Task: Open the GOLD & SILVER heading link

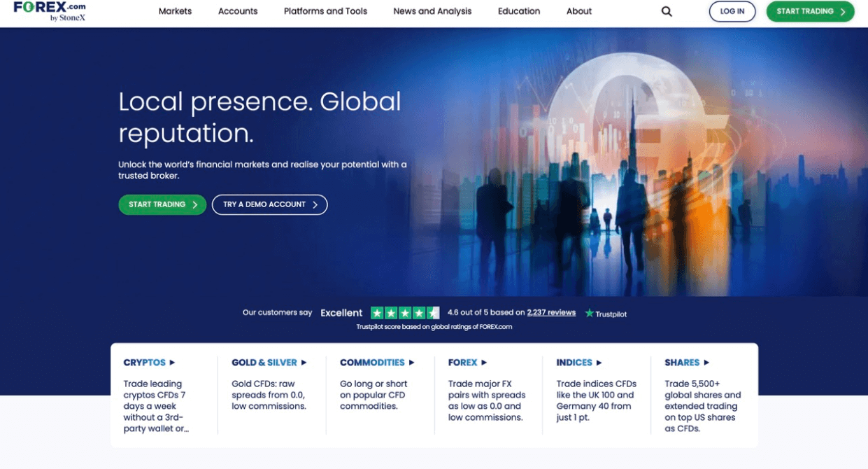Action: pos(264,363)
